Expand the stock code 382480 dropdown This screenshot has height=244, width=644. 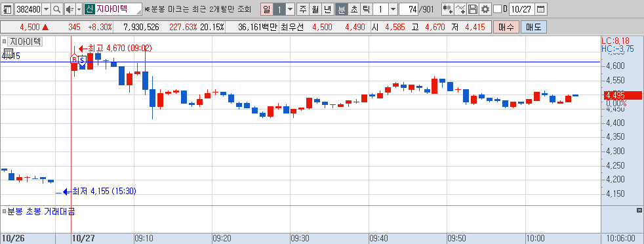tap(46, 9)
